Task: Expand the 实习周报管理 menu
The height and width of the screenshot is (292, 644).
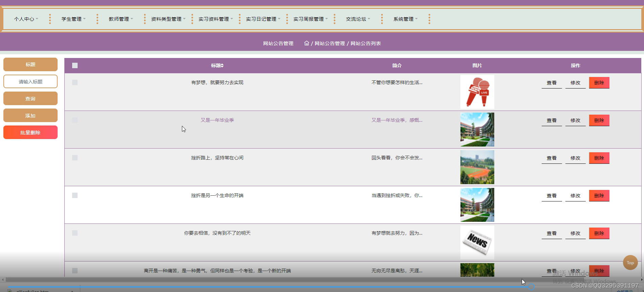Action: coord(311,19)
